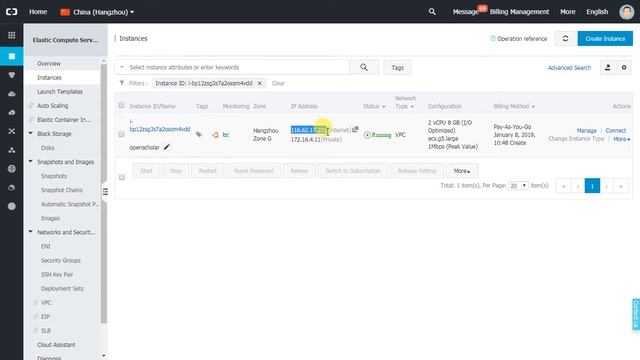Collapse the Snapshots and Images section
This screenshot has height=360, width=640.
31,161
